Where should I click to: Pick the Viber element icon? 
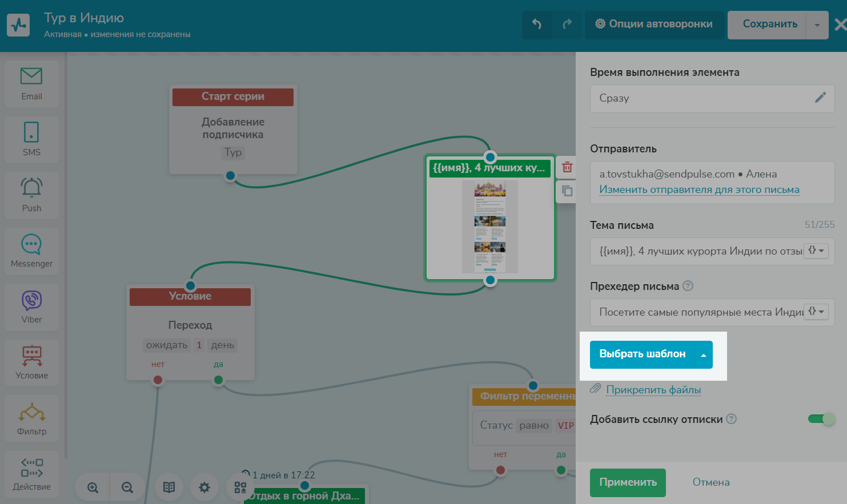pos(31,307)
